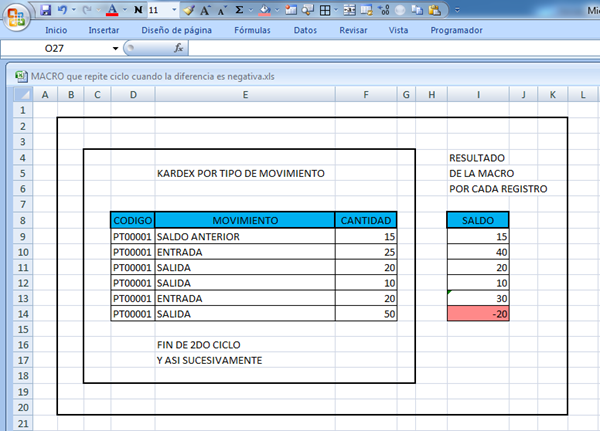Select column I header
Viewport: 600px width, 431px height.
[x=478, y=95]
